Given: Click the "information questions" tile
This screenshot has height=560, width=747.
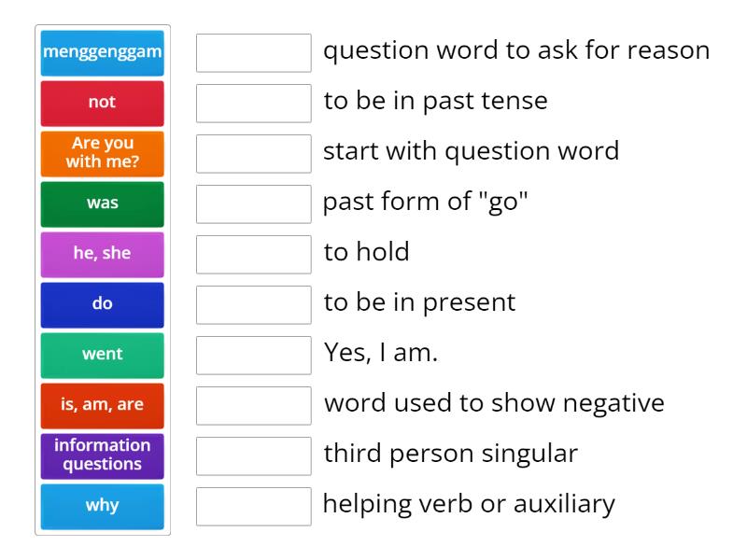Looking at the screenshot, I should click(x=101, y=455).
